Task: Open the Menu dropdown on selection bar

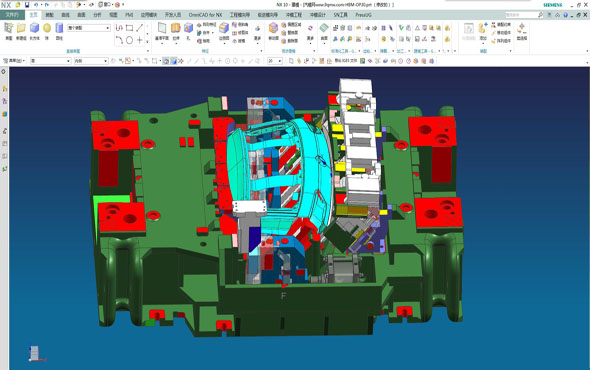Action: point(14,61)
